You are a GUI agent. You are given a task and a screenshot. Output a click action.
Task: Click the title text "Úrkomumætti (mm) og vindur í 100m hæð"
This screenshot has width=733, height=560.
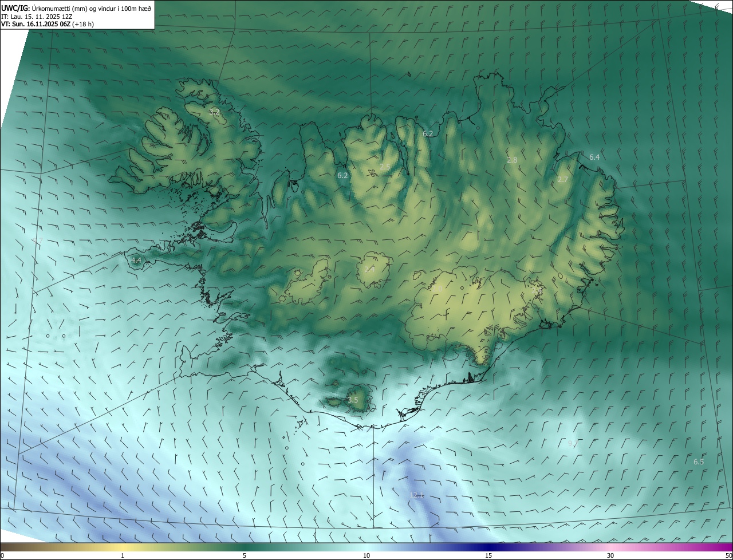tap(92, 8)
